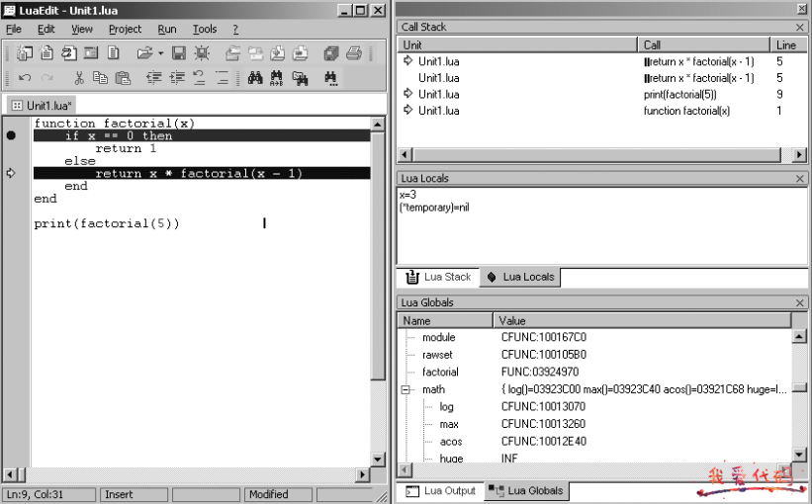This screenshot has width=812, height=504.
Task: Click the Paste clipboard icon
Action: (123, 78)
